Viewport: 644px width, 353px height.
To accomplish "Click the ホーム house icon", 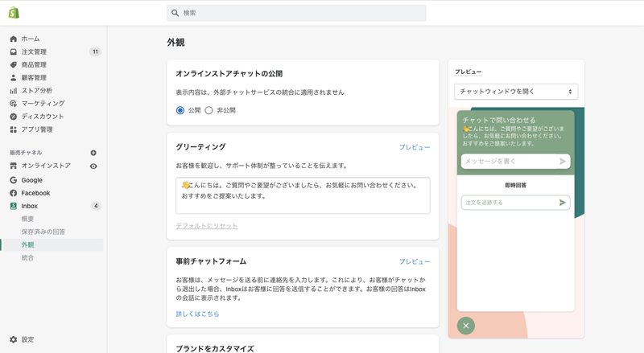I will [x=14, y=39].
